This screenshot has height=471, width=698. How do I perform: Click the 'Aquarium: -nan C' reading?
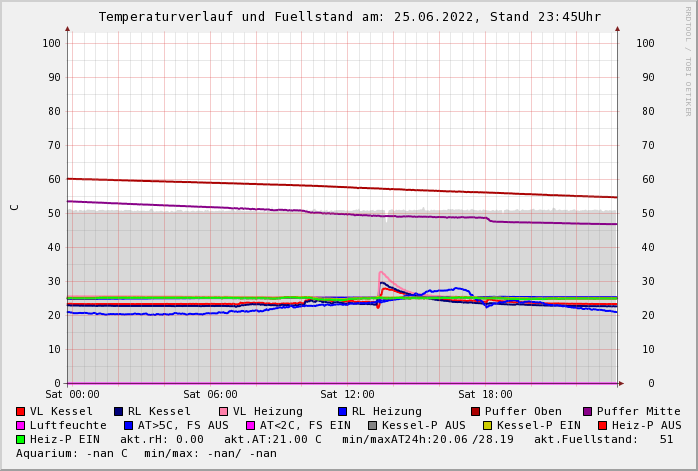(x=72, y=454)
